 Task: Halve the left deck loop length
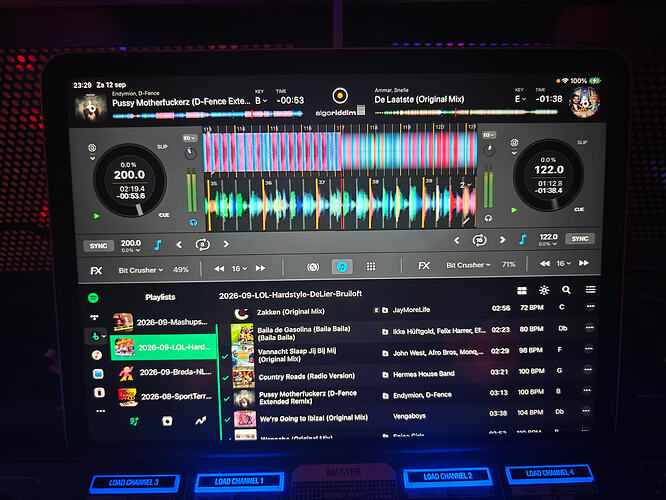(179, 245)
